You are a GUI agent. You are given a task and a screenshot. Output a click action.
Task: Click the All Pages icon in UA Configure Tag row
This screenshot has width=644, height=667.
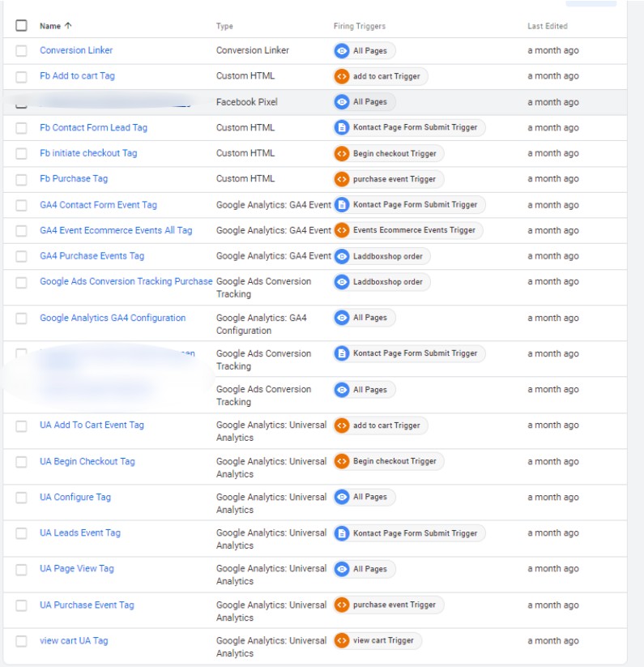342,497
